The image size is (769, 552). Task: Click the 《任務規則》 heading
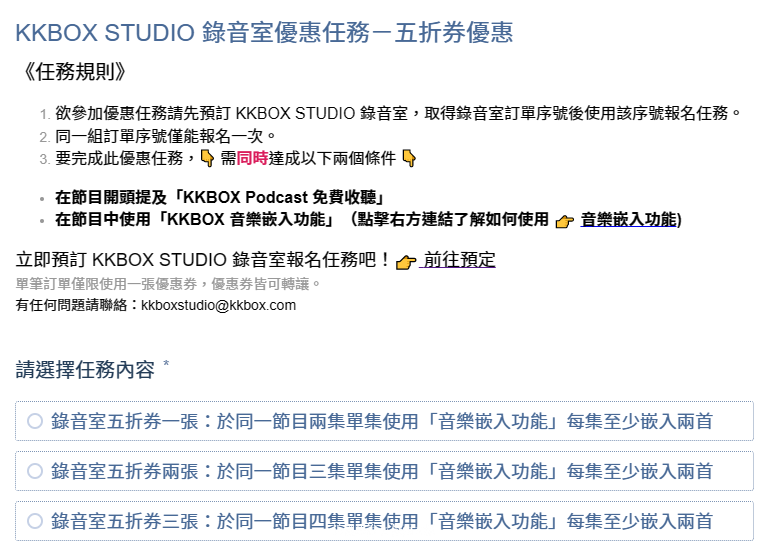(74, 72)
